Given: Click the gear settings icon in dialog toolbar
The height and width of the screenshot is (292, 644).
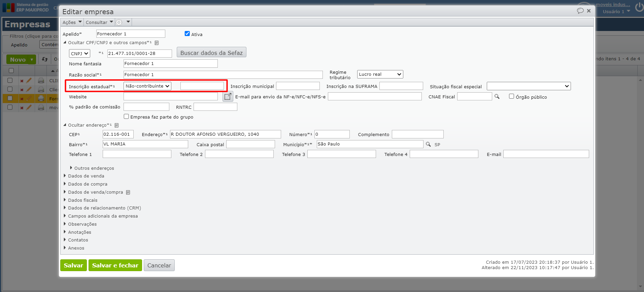Looking at the screenshot, I should (119, 22).
